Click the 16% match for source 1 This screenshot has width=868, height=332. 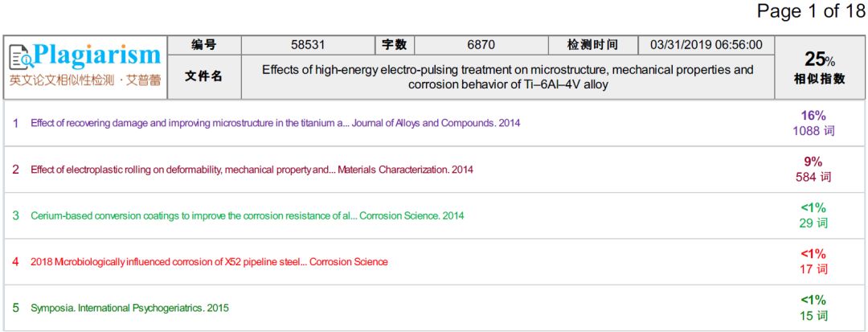click(x=813, y=116)
